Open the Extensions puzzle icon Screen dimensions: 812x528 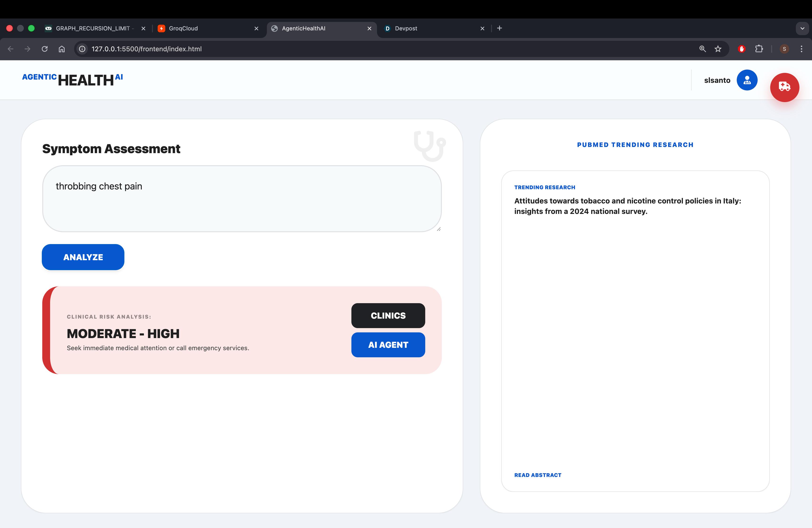tap(759, 49)
